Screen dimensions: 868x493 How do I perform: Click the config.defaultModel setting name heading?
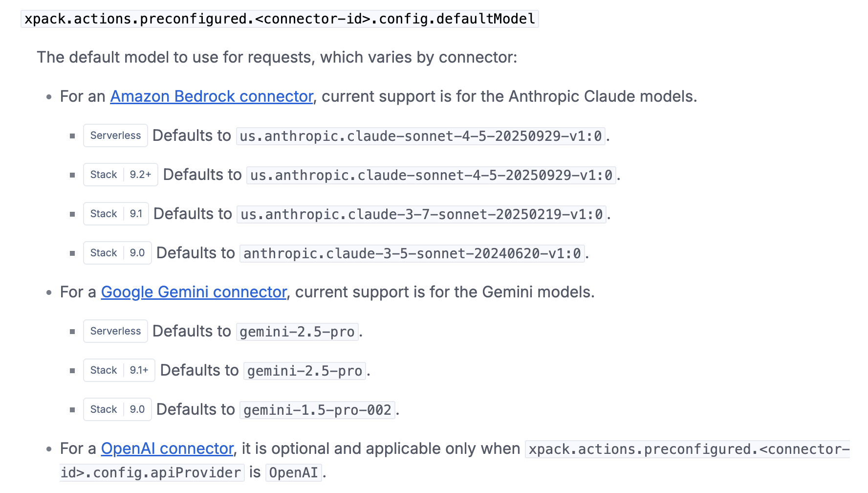[280, 19]
